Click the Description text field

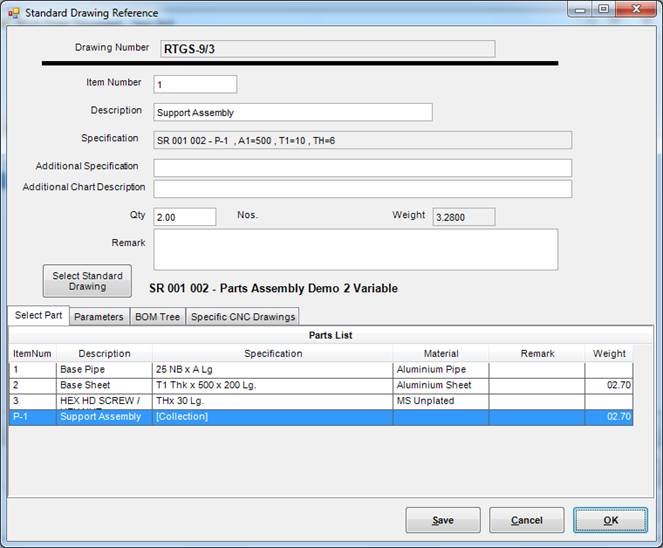(x=292, y=112)
